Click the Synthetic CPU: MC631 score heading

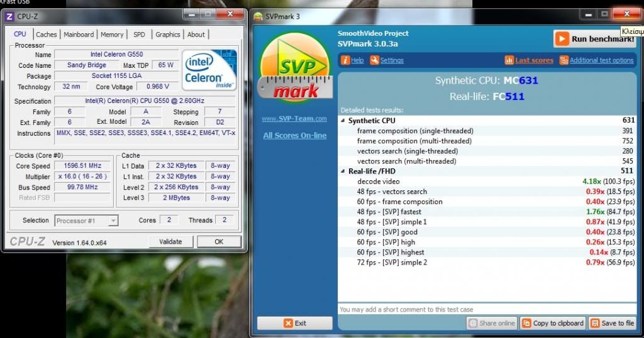click(486, 80)
